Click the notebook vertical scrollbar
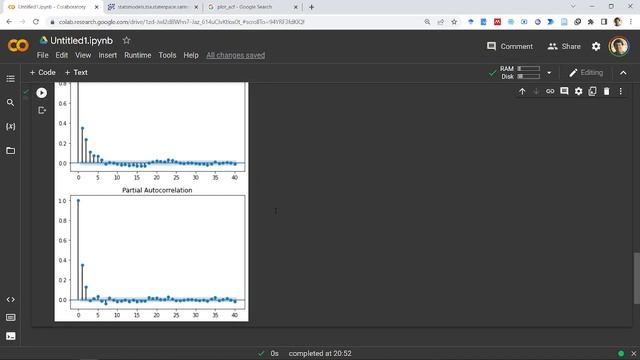 [x=636, y=278]
